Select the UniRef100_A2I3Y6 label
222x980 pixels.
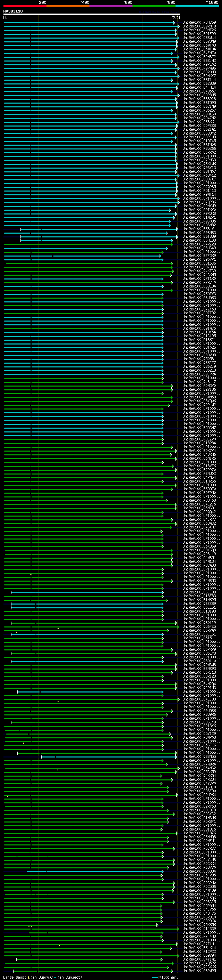199,726
